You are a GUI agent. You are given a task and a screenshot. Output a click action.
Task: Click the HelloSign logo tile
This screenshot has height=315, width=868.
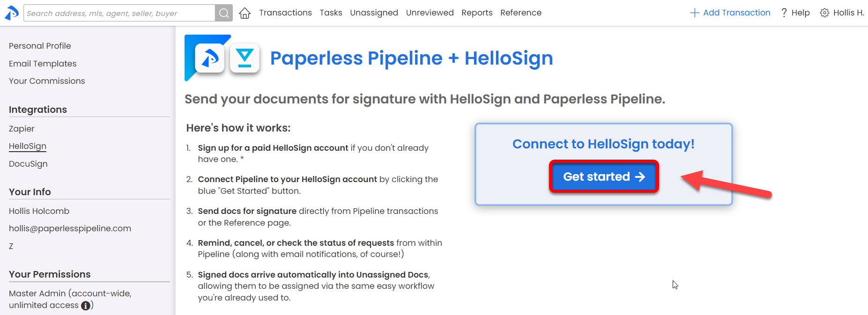click(x=245, y=58)
